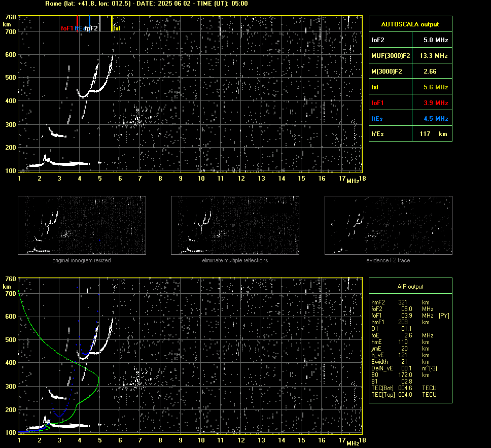Select the ymE 20 km row
The image size is (491, 448).
[x=401, y=349]
